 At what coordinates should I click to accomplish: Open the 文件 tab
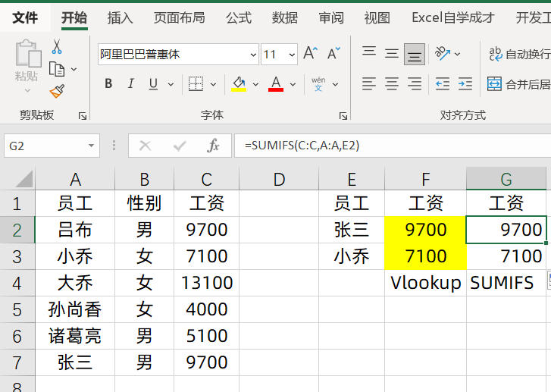click(x=25, y=17)
